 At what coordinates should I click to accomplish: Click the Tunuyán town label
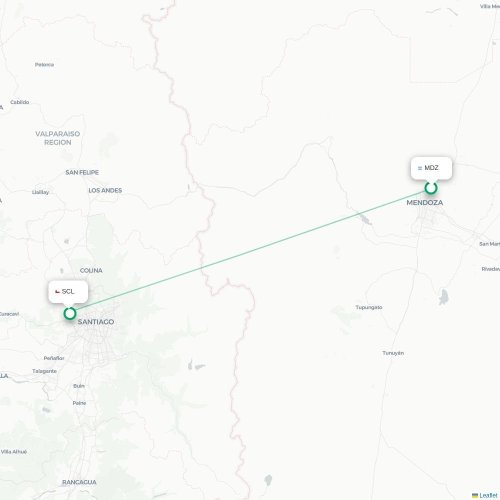393,353
